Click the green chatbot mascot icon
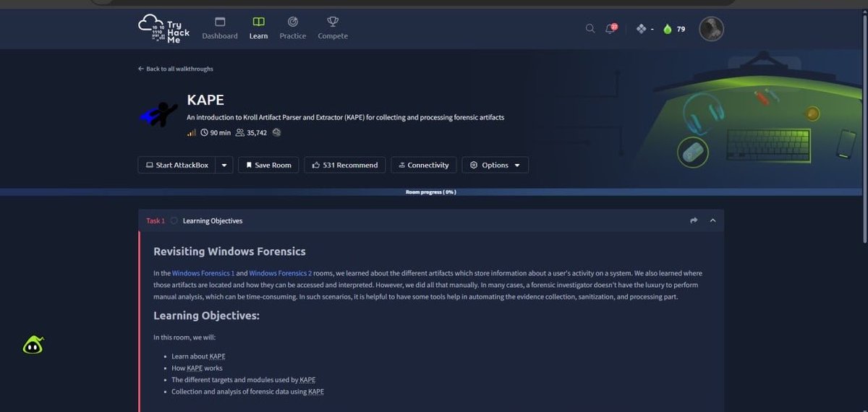Screen dimensions: 868x412 [33, 346]
